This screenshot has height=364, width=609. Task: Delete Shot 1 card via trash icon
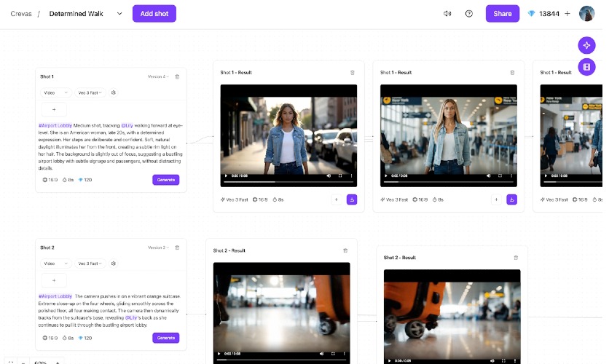coord(177,77)
